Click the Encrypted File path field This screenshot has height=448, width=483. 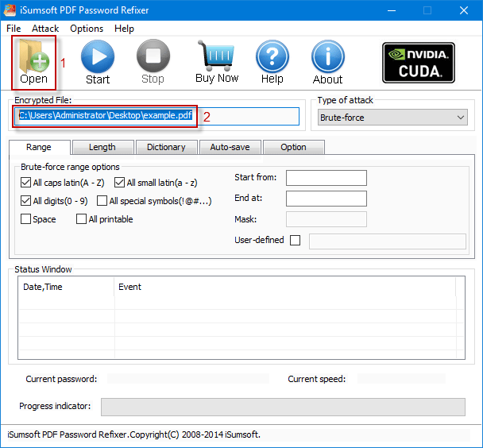(156, 116)
